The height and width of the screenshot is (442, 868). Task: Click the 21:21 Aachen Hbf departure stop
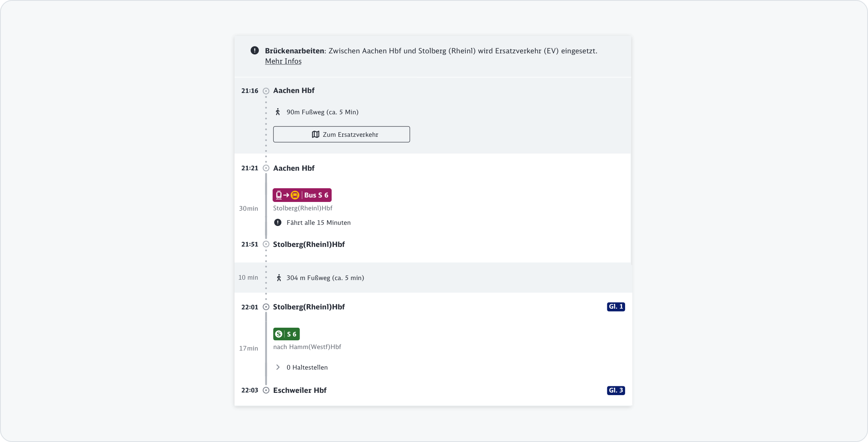click(294, 168)
